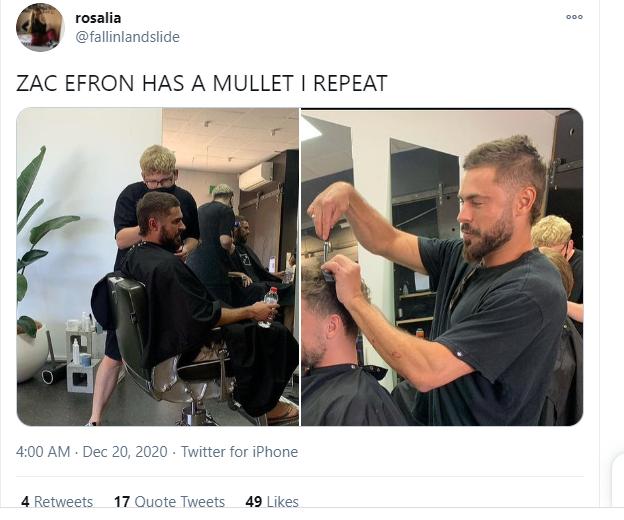The height and width of the screenshot is (520, 624).
Task: Open the tweet's more options menu
Action: coord(574,17)
